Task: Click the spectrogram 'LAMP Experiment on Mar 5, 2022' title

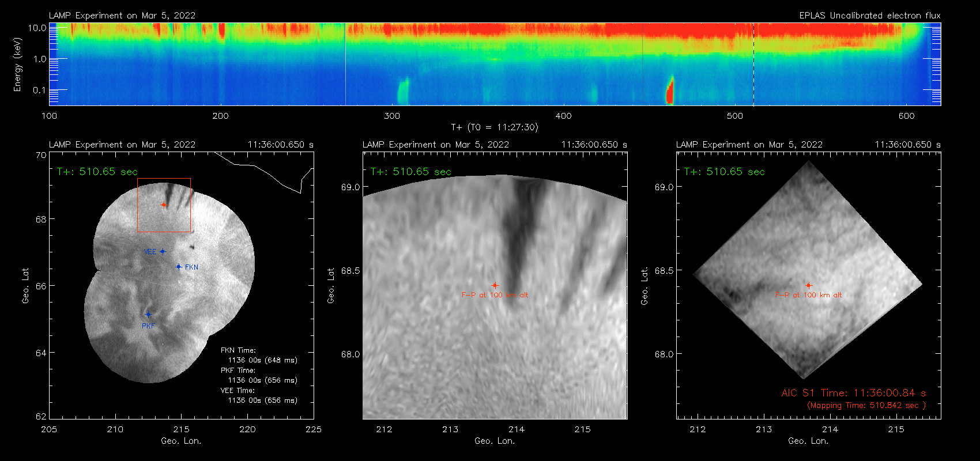Action: [x=122, y=16]
